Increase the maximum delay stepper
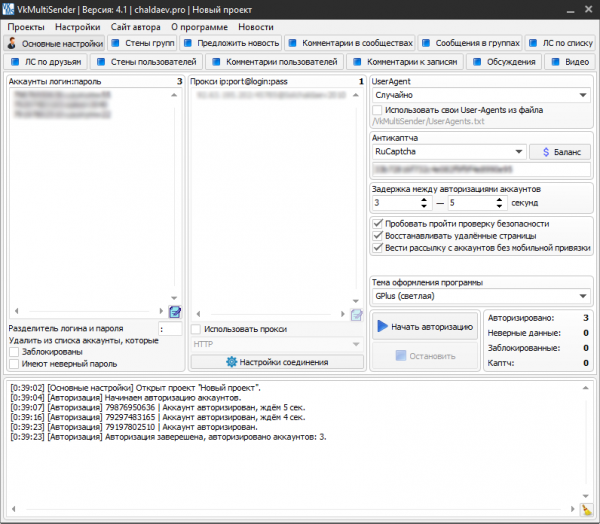Viewport: 600px width, 524px height. point(499,199)
